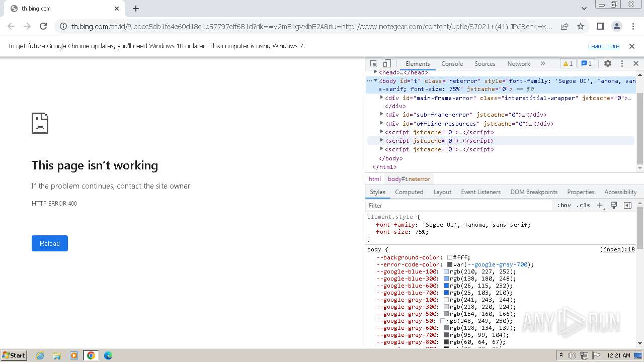
Task: Open --google-blue-600 color swatch
Action: tap(446, 286)
